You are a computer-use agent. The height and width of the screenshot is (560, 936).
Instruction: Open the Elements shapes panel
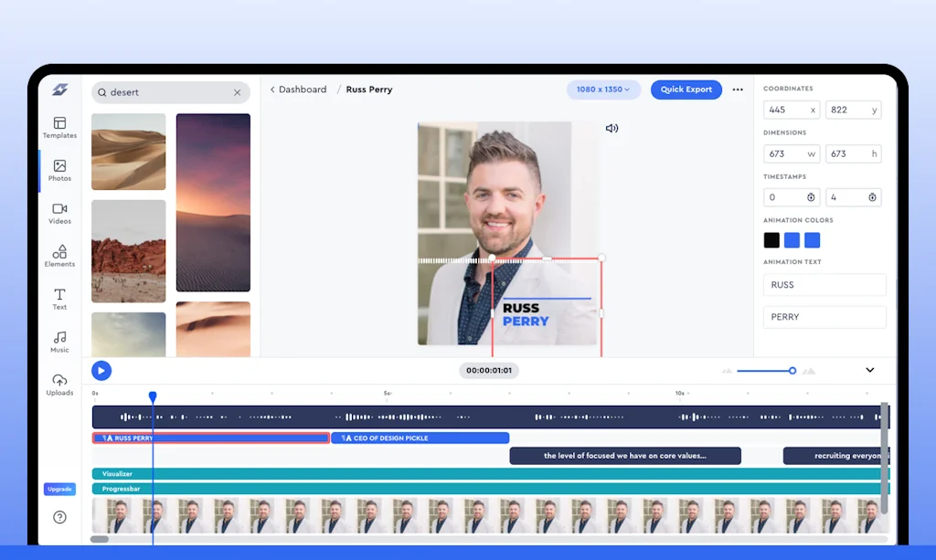(59, 256)
